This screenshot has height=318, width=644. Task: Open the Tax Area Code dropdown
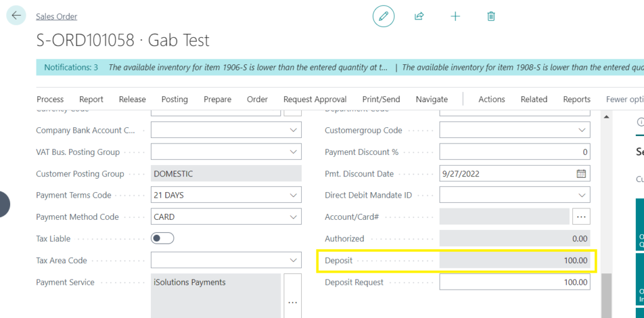coord(293,261)
